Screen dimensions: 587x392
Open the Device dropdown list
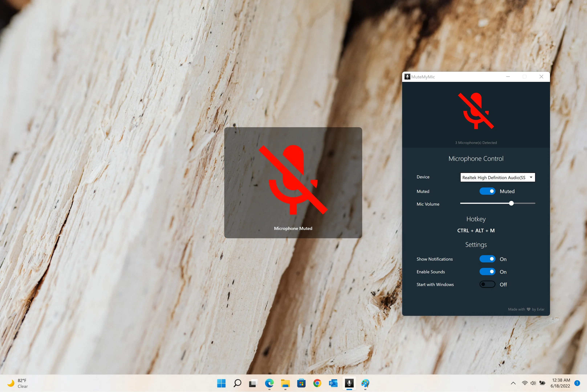pyautogui.click(x=497, y=177)
